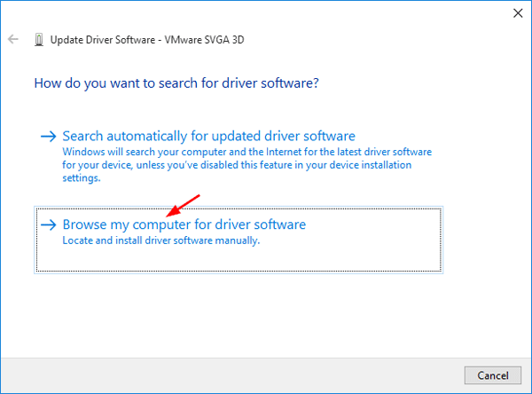Click the 'Locate and install driver software manually' text
Image resolution: width=532 pixels, height=394 pixels.
click(160, 240)
